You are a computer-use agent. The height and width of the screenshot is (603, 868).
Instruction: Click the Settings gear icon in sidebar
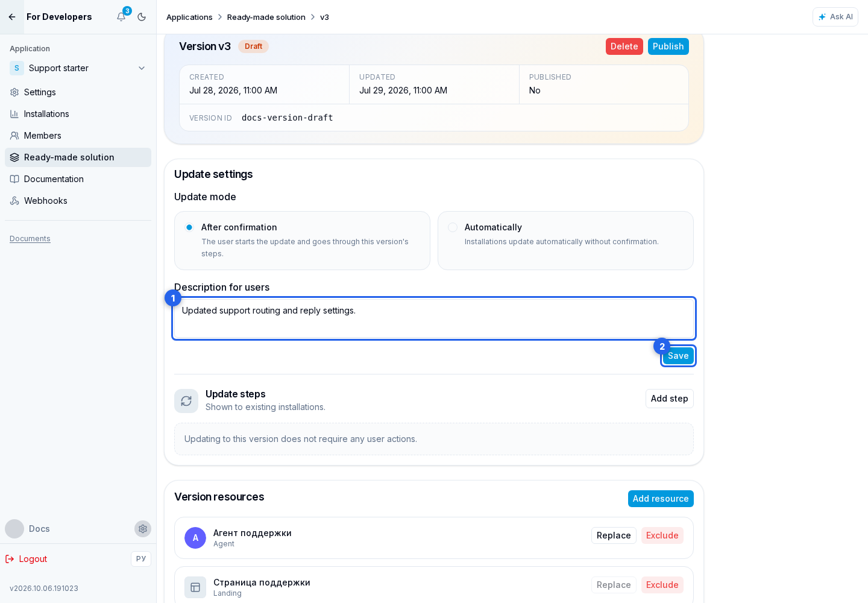click(14, 92)
